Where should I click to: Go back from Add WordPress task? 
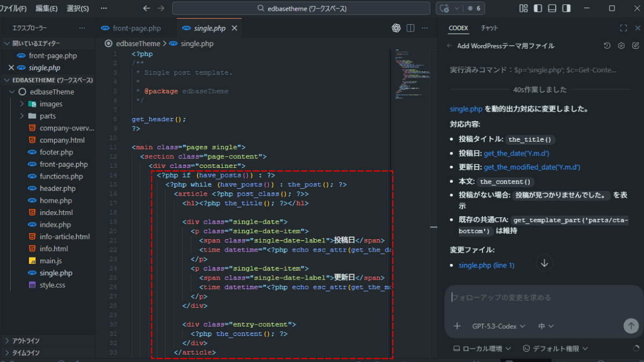point(450,46)
